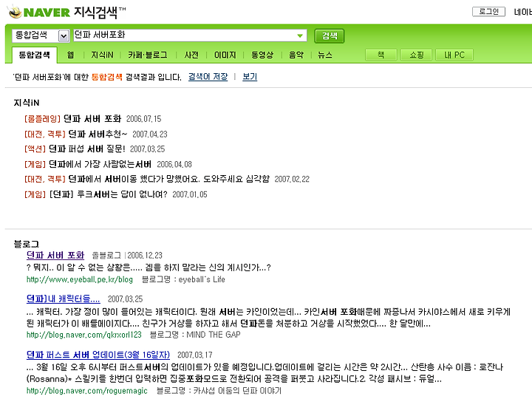Open the 던파 퍼섭 서버 질문! result
Viewport: 532px width, 399px height.
tap(87, 149)
